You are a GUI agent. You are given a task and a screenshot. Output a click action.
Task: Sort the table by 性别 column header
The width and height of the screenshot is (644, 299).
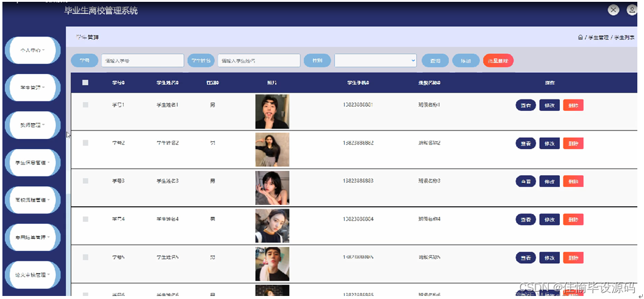point(212,82)
